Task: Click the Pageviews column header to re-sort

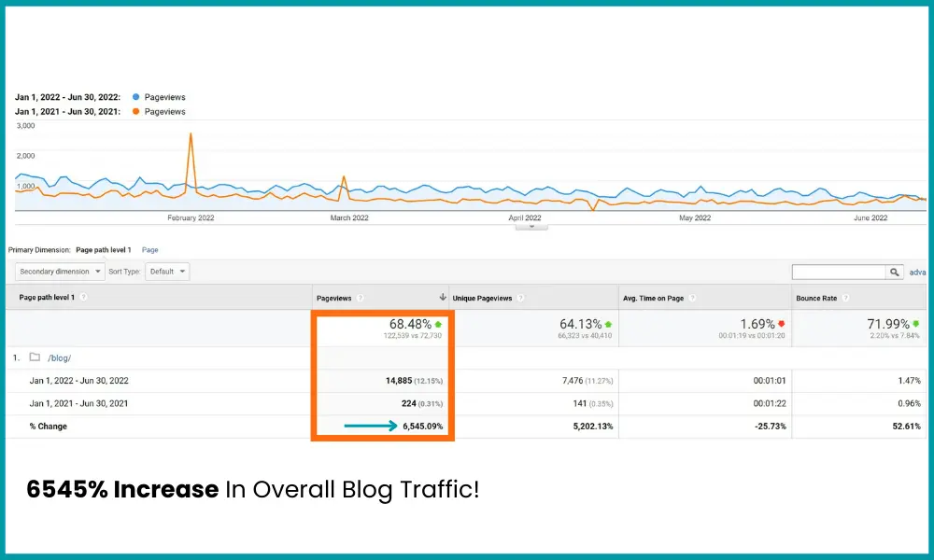Action: (x=334, y=298)
